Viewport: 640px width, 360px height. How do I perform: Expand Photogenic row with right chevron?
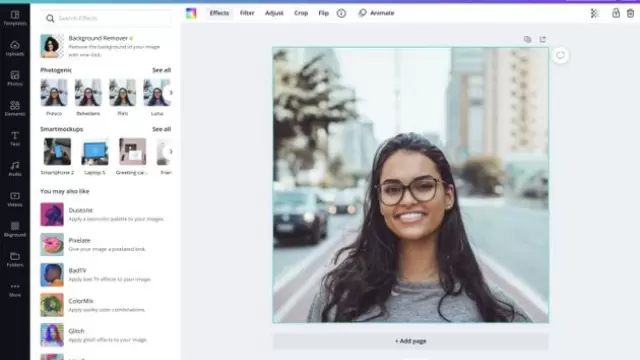[x=171, y=93]
